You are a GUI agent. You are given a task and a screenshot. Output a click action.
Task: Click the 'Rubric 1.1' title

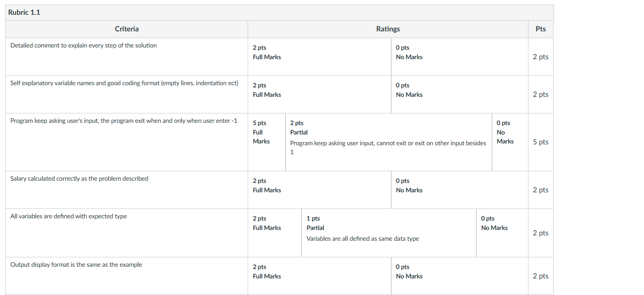(x=24, y=12)
